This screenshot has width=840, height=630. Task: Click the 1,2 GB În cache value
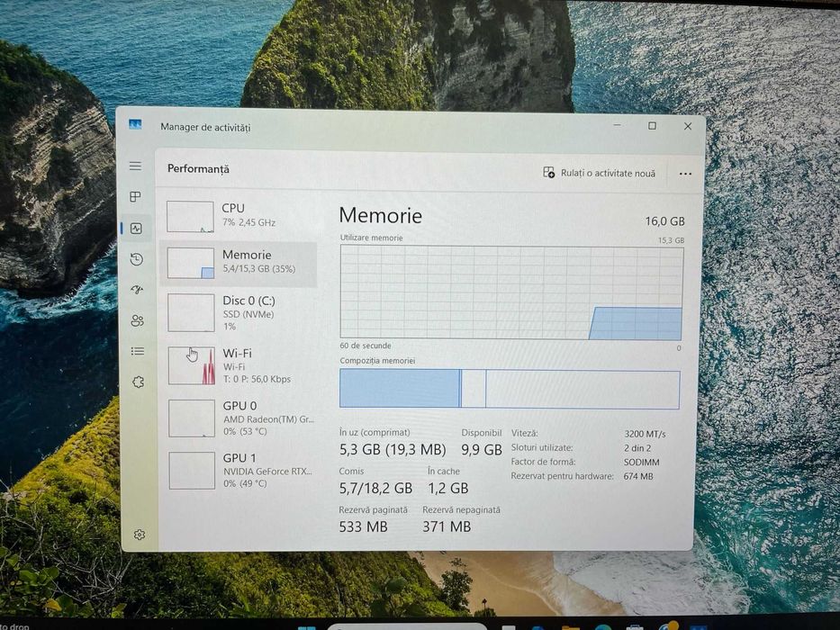point(447,489)
